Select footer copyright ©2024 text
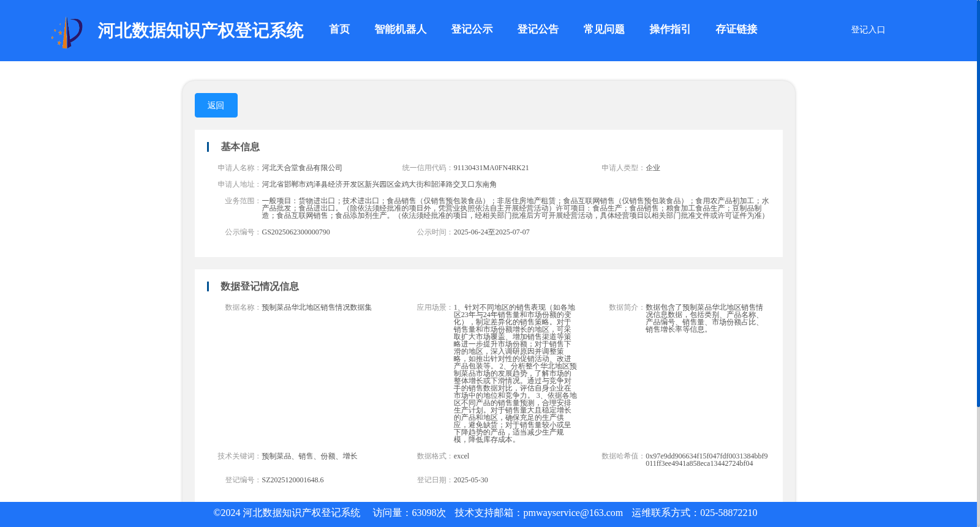The height and width of the screenshot is (527, 980). pyautogui.click(x=287, y=513)
